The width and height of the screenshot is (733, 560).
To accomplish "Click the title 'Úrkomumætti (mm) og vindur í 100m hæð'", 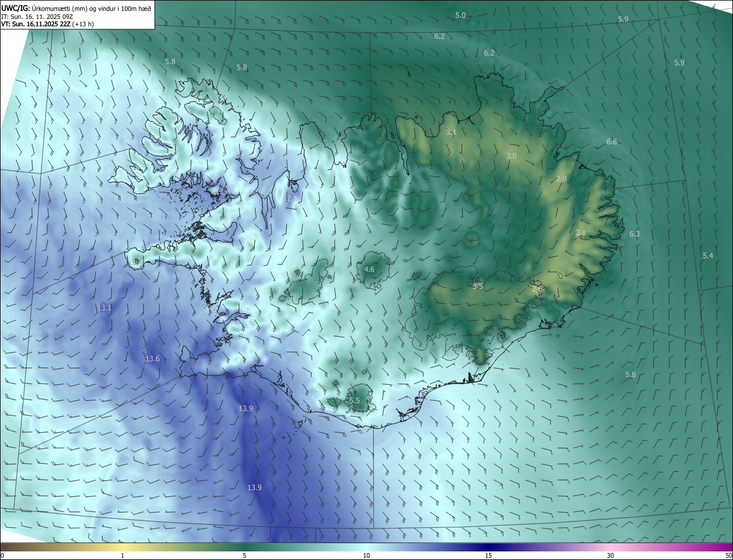I will click(x=92, y=7).
